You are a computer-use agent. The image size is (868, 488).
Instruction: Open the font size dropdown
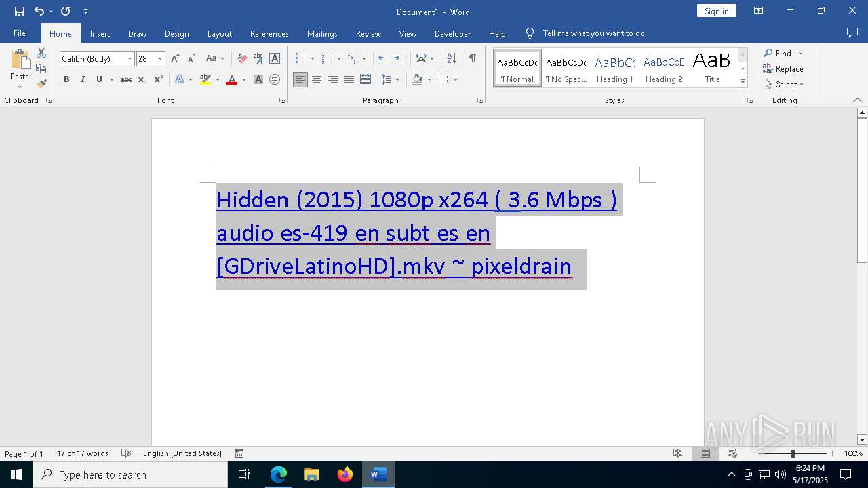(160, 59)
